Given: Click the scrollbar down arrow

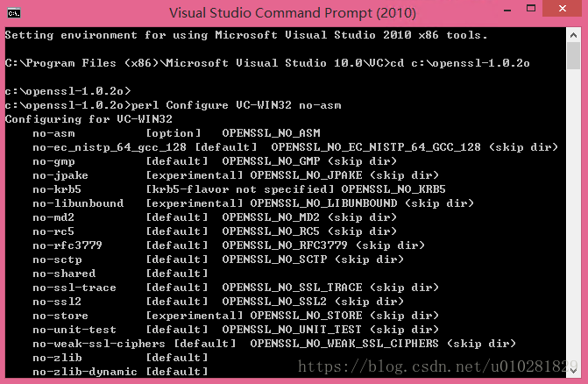Looking at the screenshot, I should (573, 371).
